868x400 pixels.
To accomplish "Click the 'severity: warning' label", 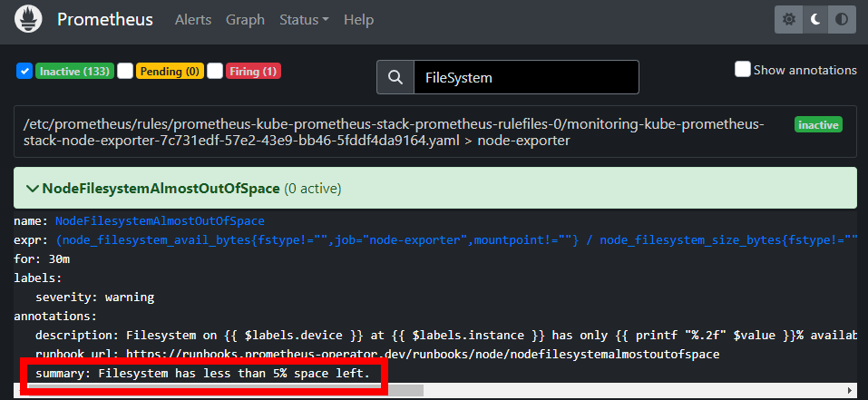I will click(x=94, y=298).
